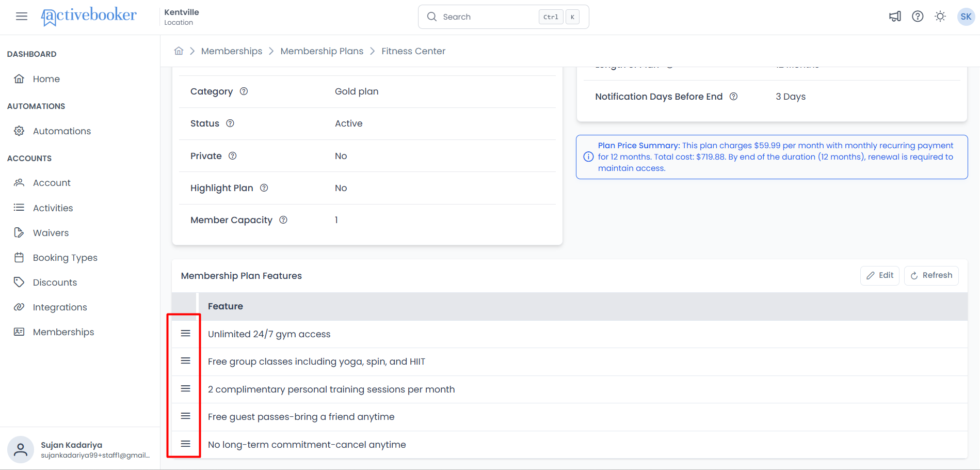Click drag handle for No long-term commitment row
Screen dimensions: 980x470
click(186, 444)
